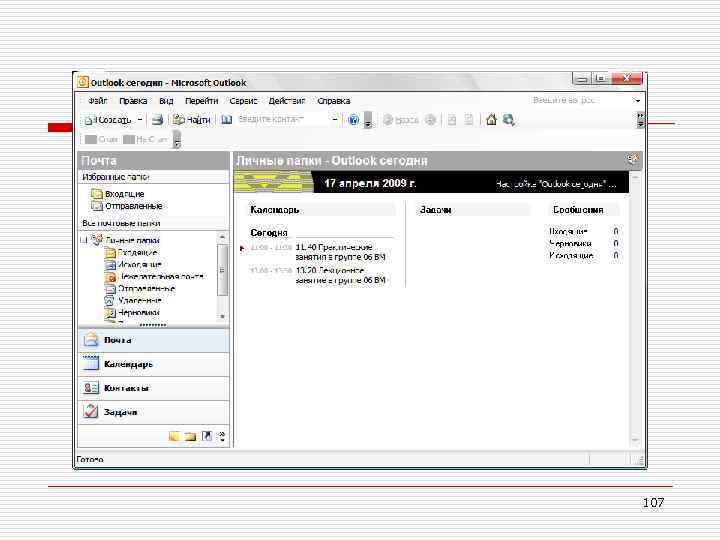Open the Правка menu

(133, 101)
